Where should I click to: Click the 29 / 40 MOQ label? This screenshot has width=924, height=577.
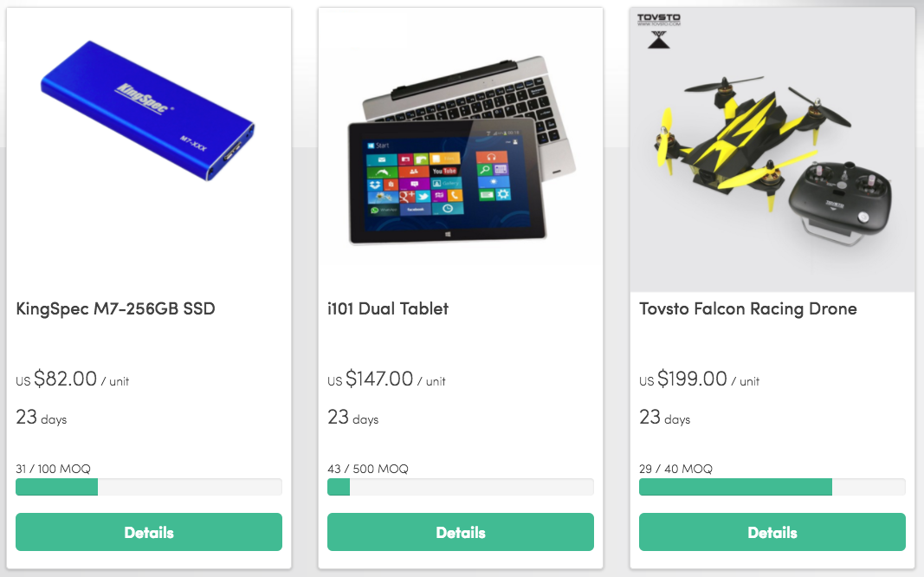pyautogui.click(x=675, y=470)
